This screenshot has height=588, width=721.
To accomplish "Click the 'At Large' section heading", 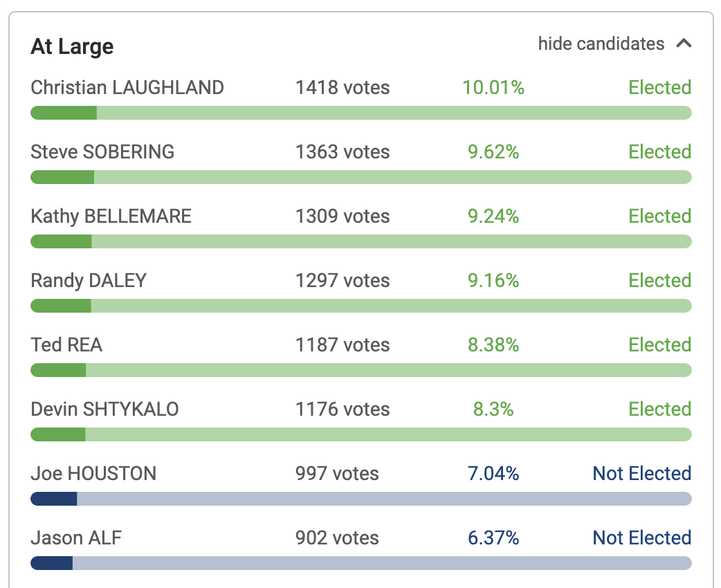I will coord(72,47).
